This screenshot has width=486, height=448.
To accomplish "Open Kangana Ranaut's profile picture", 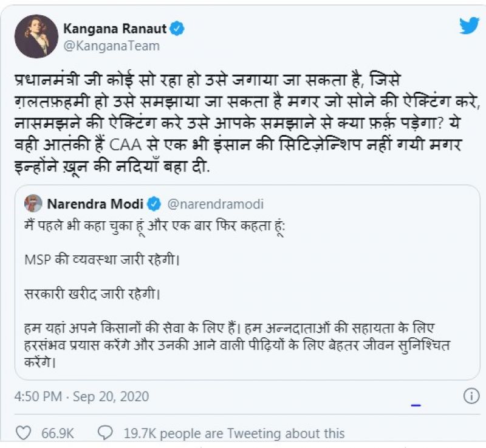I will pos(36,36).
